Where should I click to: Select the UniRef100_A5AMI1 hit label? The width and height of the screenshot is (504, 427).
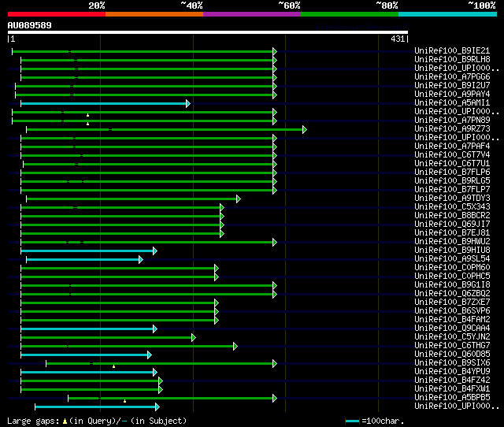452,103
